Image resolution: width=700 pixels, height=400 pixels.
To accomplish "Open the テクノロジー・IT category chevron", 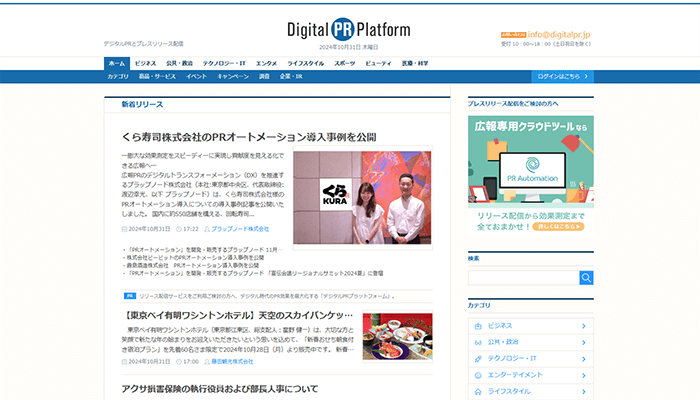I will click(x=583, y=359).
